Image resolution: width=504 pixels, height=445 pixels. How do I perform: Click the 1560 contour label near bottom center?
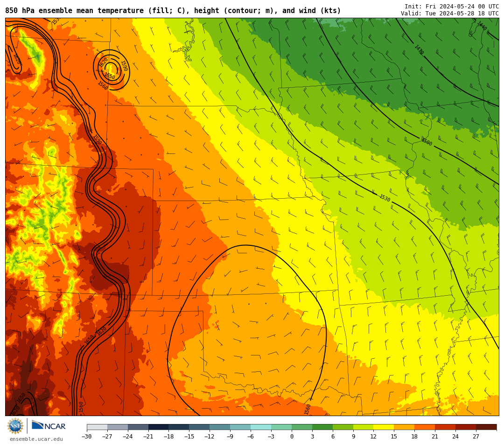pyautogui.click(x=307, y=410)
